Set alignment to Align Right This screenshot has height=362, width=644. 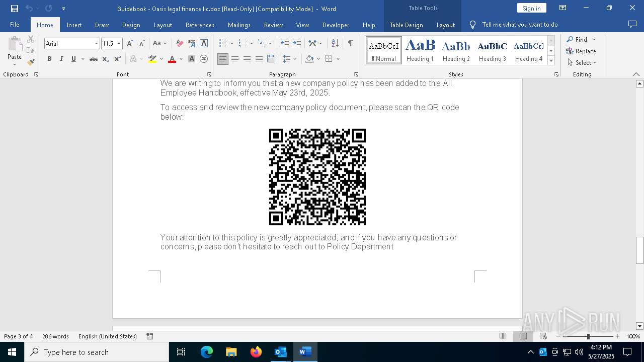(x=247, y=59)
